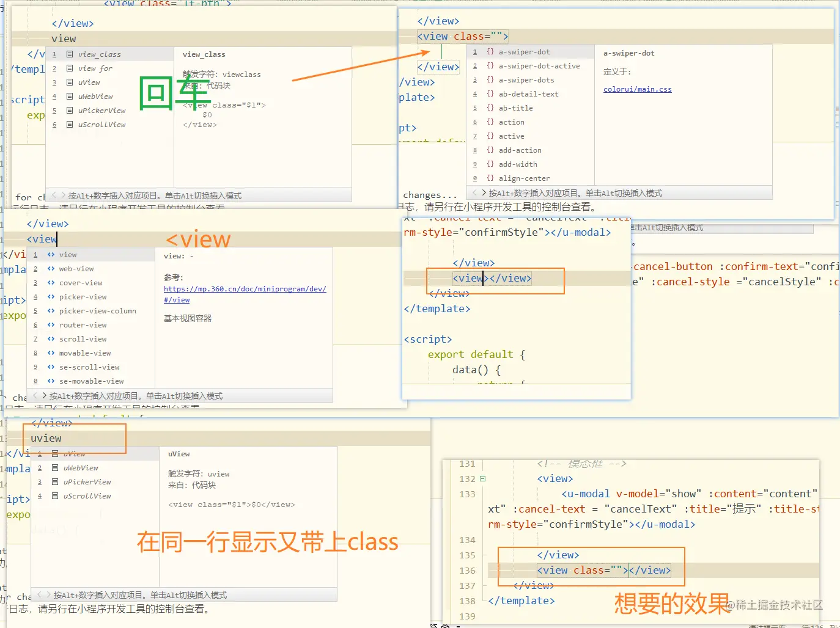Open the colorui/main.css definition link
This screenshot has height=628, width=840.
coord(638,89)
